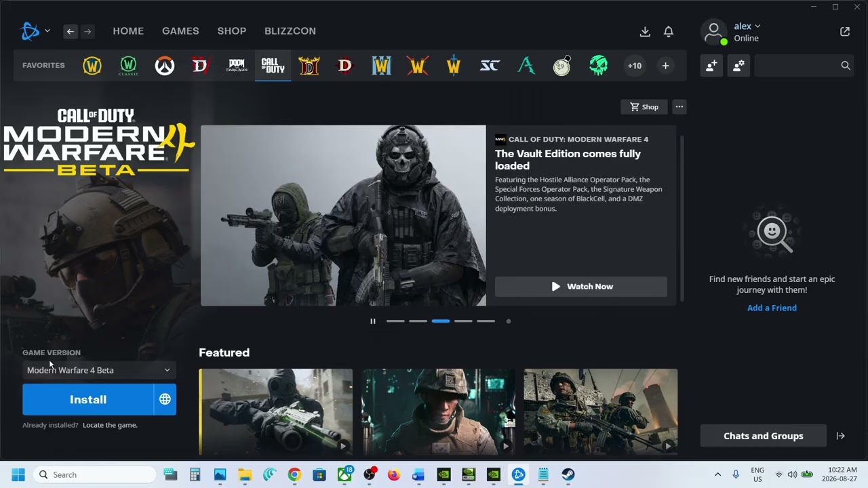Open friend management settings icon
The width and height of the screenshot is (868, 488).
point(738,65)
